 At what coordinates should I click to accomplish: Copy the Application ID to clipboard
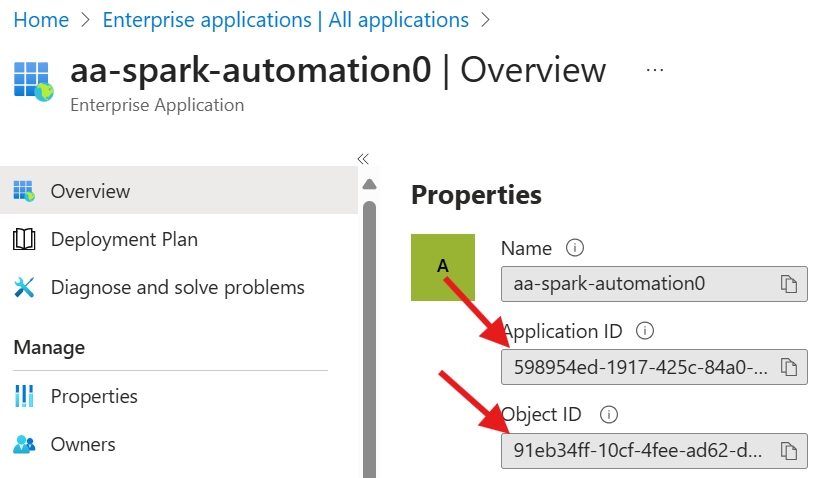[789, 367]
